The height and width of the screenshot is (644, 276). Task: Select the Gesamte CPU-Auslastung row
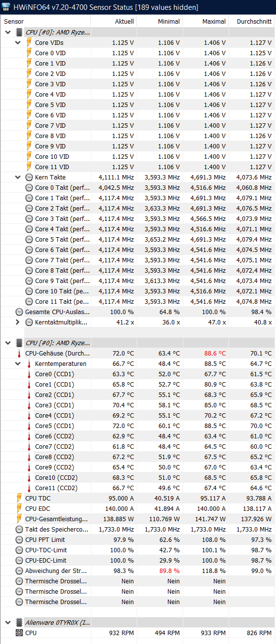point(138,312)
